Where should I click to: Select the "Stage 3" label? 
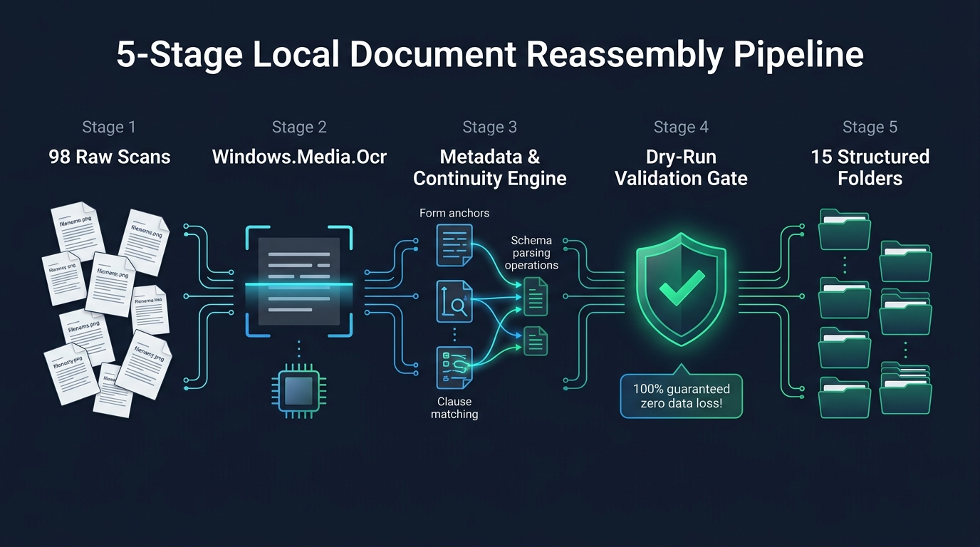point(489,127)
